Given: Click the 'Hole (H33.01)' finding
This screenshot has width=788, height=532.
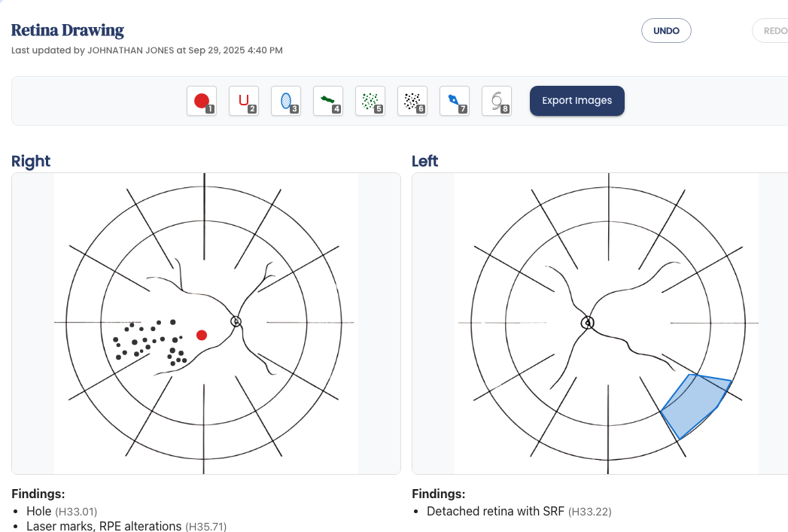Looking at the screenshot, I should pos(62,512).
